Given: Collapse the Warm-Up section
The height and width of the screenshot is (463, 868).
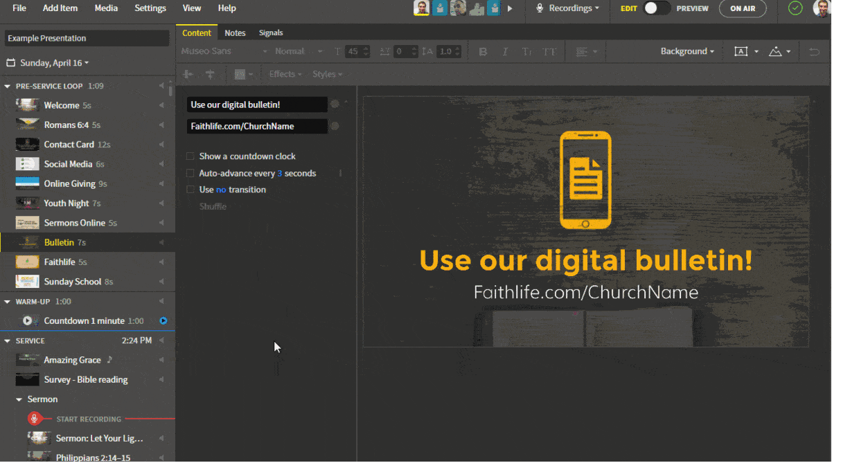Looking at the screenshot, I should tap(8, 302).
